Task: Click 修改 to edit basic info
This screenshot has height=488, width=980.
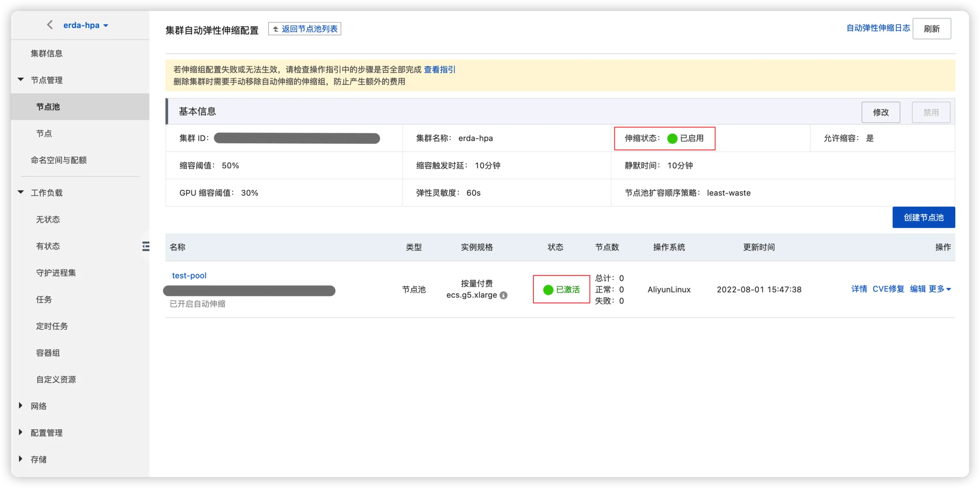Action: 880,112
